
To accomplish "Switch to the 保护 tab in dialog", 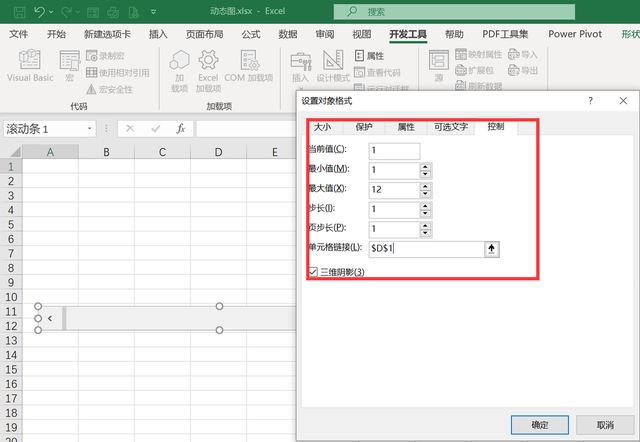I will pyautogui.click(x=364, y=127).
